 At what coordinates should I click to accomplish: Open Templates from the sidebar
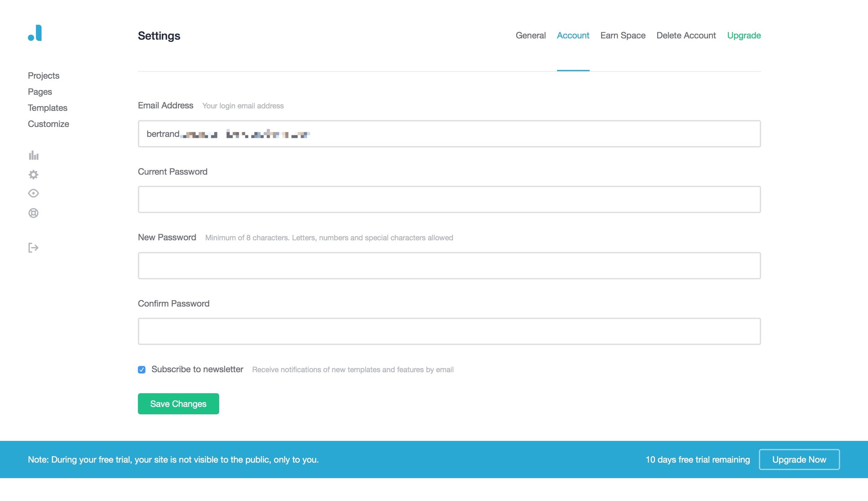pos(47,108)
